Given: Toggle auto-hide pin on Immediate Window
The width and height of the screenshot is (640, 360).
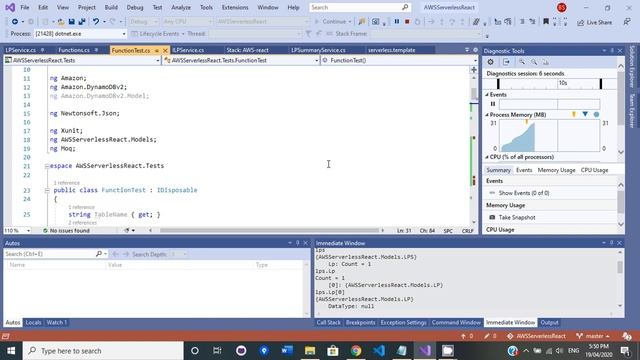Looking at the screenshot, I should (x=611, y=243).
